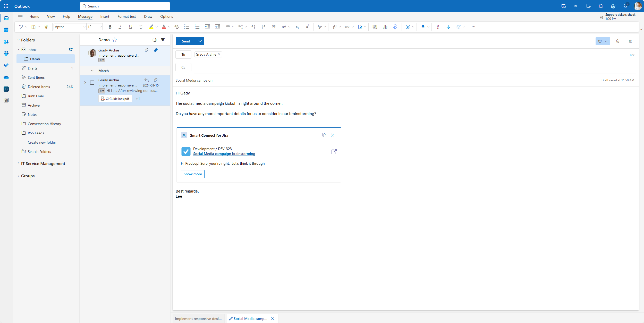Open the Calendar app in the sidebar
644x323 pixels.
point(6,30)
